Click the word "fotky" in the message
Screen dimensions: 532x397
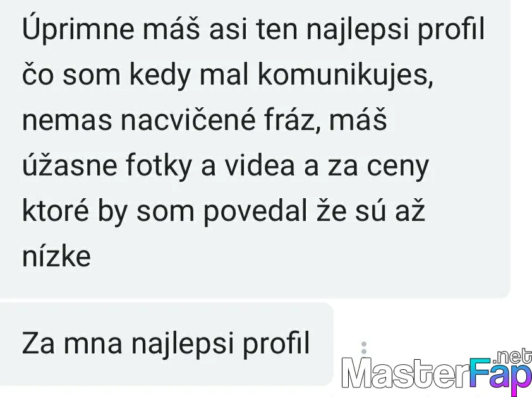point(159,167)
